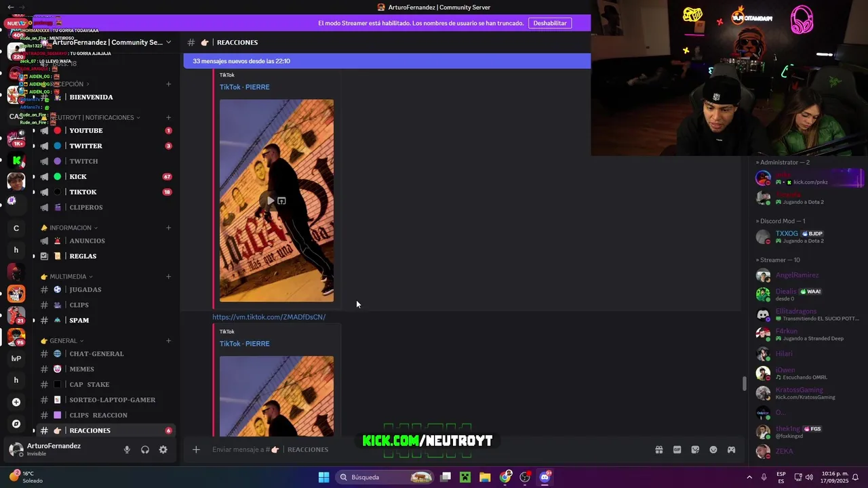The height and width of the screenshot is (488, 868).
Task: Open the Minecraft creeper taskbar icon
Action: click(x=465, y=477)
